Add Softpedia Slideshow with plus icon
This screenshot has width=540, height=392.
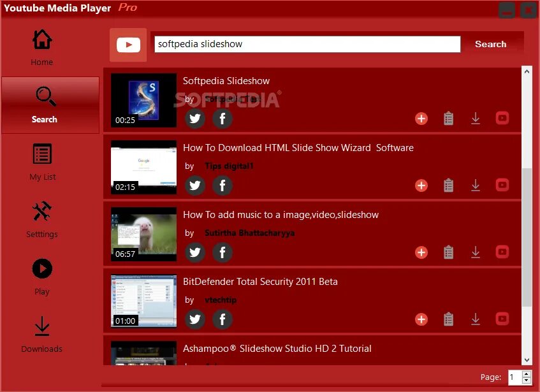tap(421, 119)
